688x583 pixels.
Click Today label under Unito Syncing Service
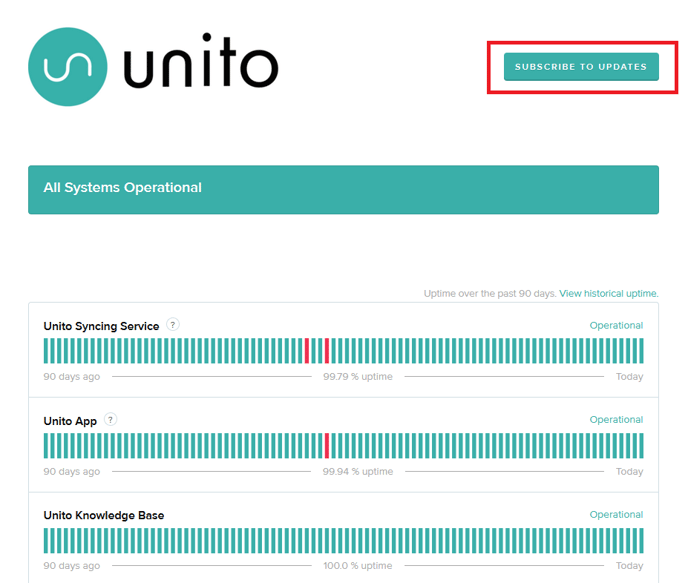pyautogui.click(x=629, y=376)
